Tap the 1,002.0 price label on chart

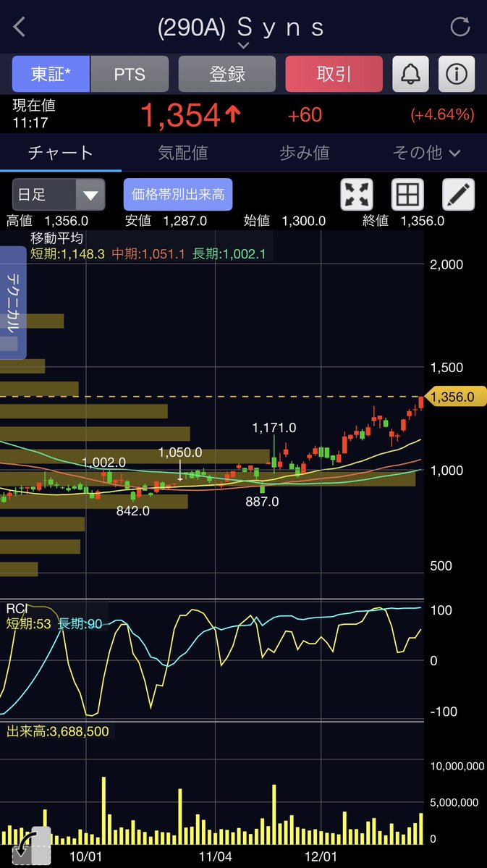click(103, 462)
